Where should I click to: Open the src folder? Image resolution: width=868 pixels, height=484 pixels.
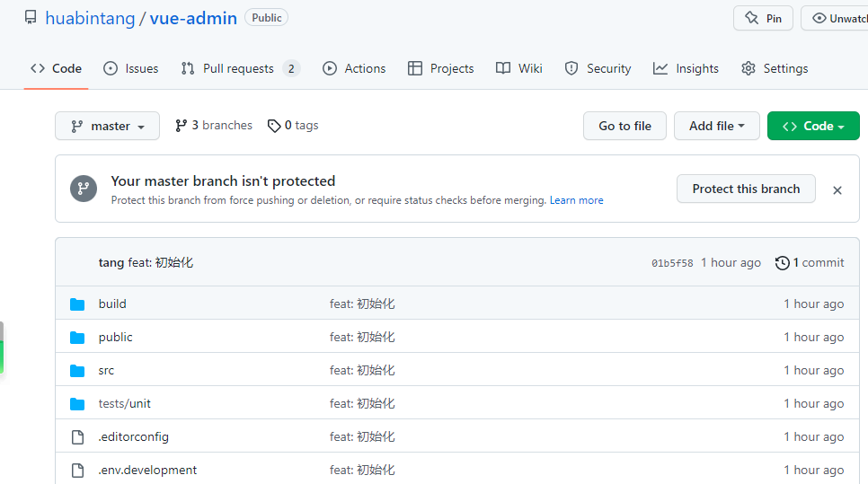(106, 371)
